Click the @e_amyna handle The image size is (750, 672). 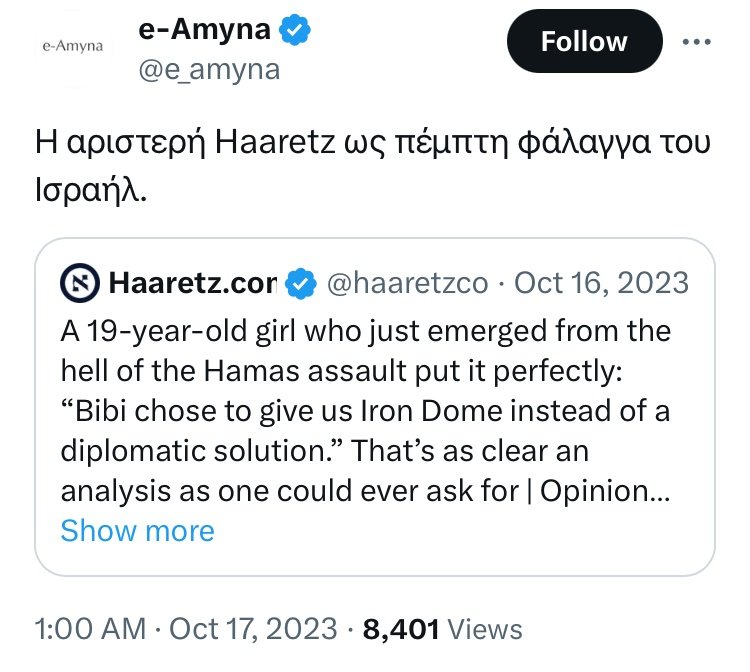click(x=208, y=70)
